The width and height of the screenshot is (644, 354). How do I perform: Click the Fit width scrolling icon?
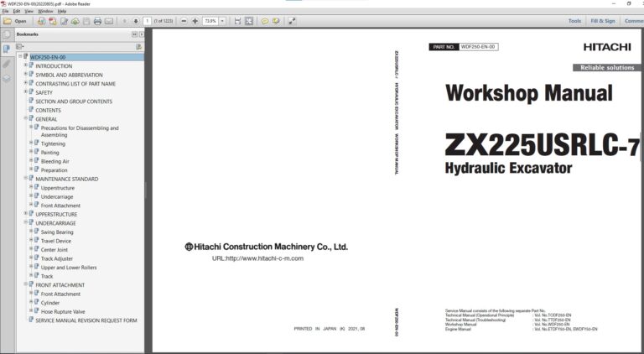click(238, 21)
